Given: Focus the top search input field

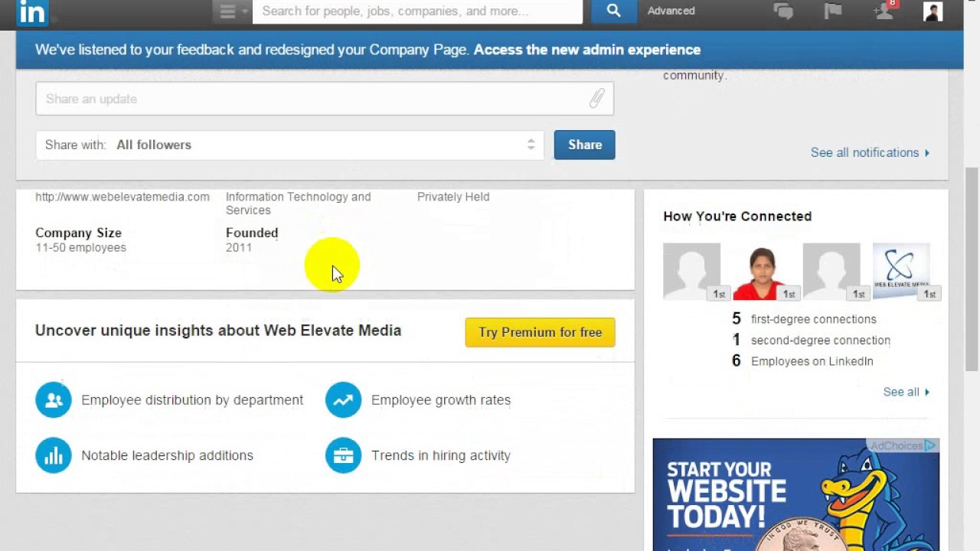Looking at the screenshot, I should 417,11.
